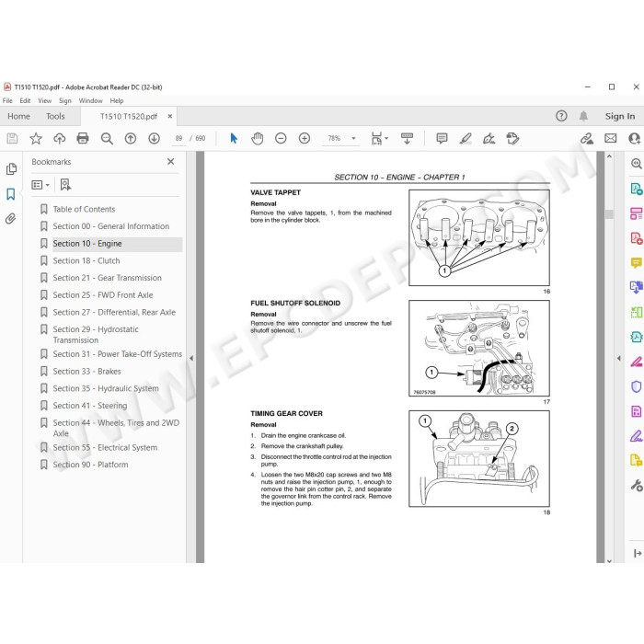Enable scrolling mode icon
Viewport: 644px width, 644px height.
point(407,138)
